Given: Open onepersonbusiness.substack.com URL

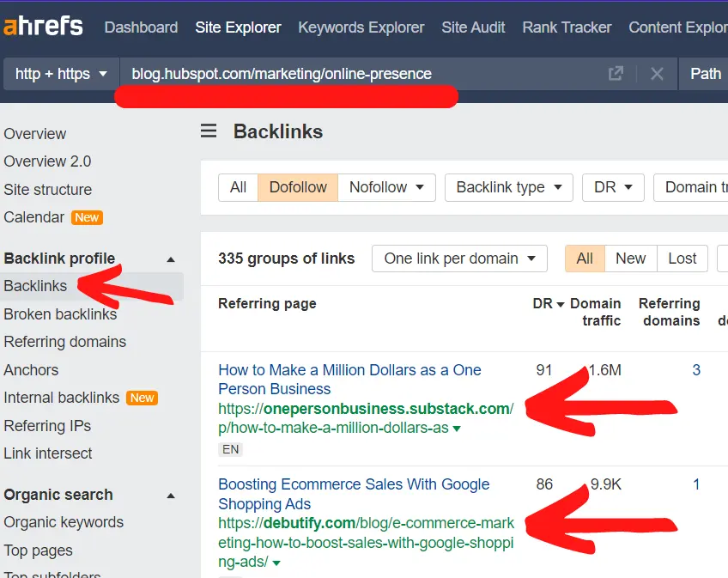Looking at the screenshot, I should coord(366,418).
